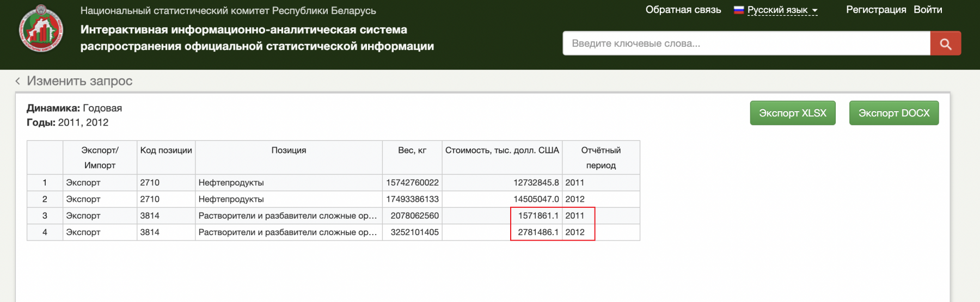
Task: Click code 2710 in row 1
Action: pyautogui.click(x=150, y=183)
